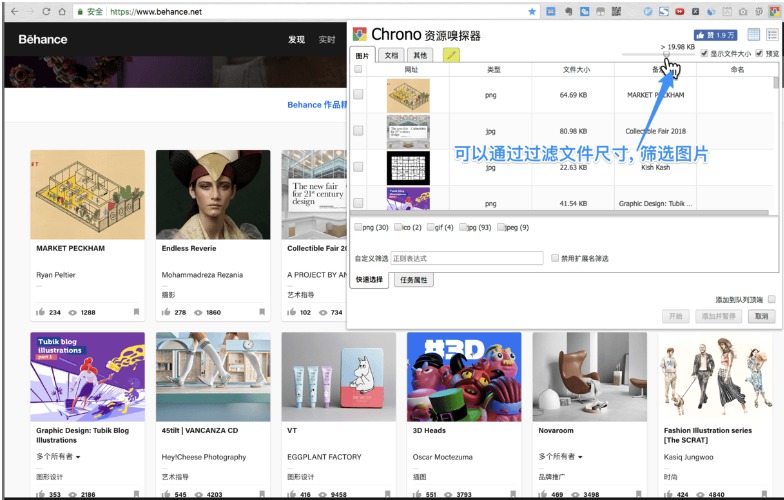The width and height of the screenshot is (784, 500).
Task: Switch Chrono sniffer to grid view
Action: click(x=754, y=34)
